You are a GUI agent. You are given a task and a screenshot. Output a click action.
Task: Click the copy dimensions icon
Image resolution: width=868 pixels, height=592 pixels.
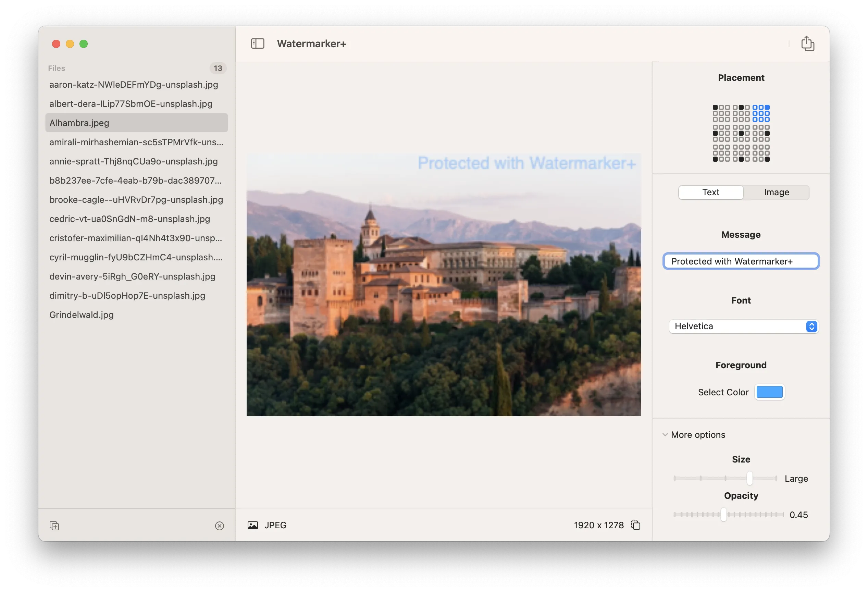[x=635, y=525]
